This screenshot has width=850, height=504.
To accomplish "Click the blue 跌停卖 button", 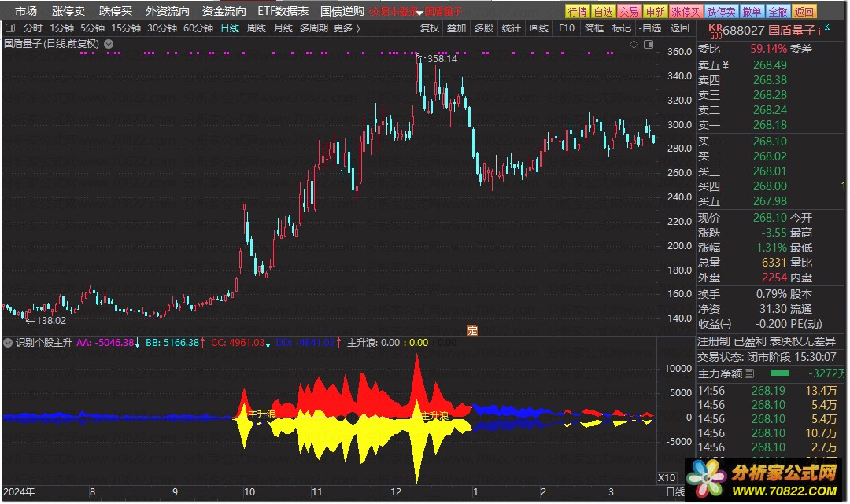I will coord(722,11).
